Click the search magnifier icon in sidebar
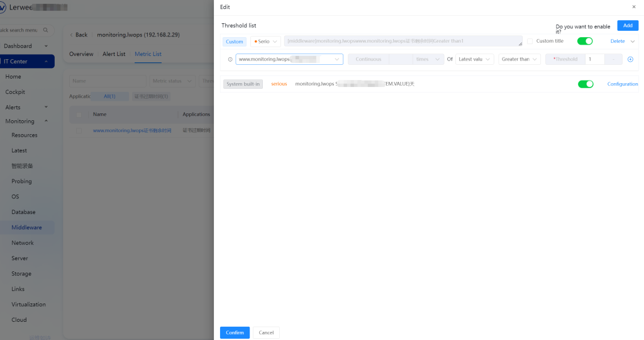 click(x=46, y=30)
